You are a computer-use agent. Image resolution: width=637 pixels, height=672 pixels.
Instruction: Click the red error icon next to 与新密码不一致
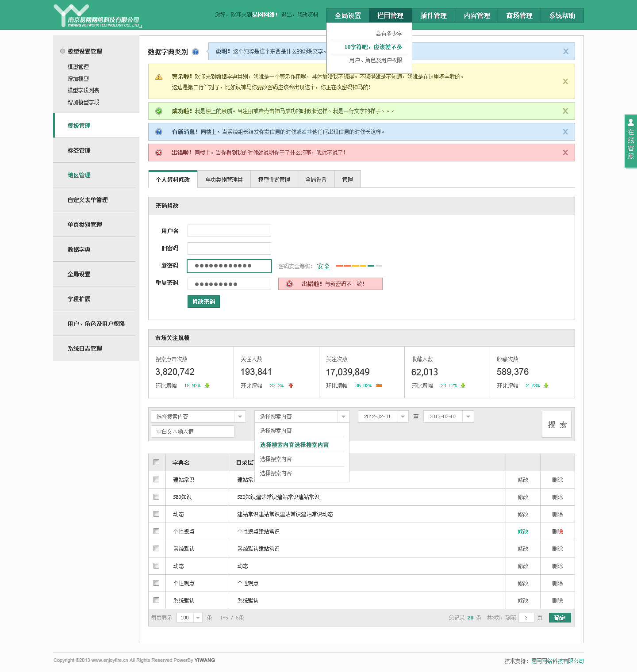tap(289, 284)
